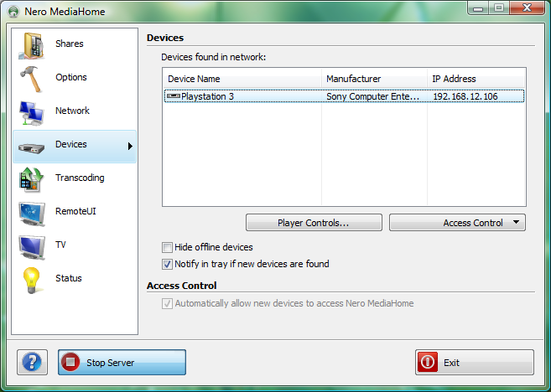Click the Exit button
Screen dimensions: 551x392
(474, 363)
